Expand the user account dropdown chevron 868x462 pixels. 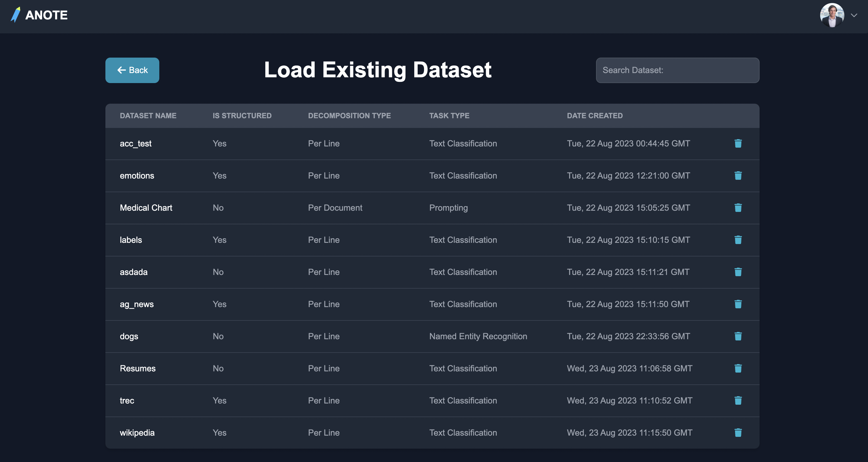click(854, 15)
